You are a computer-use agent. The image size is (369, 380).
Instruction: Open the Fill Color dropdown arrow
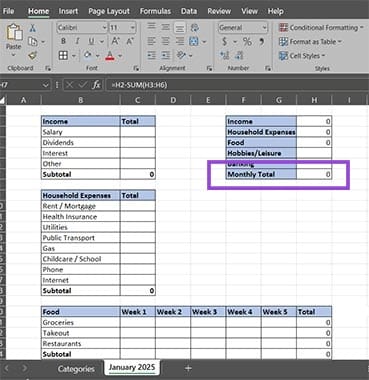point(97,56)
